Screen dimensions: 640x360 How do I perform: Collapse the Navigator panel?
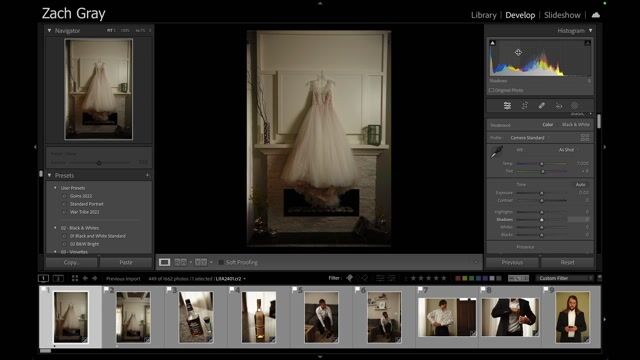49,31
